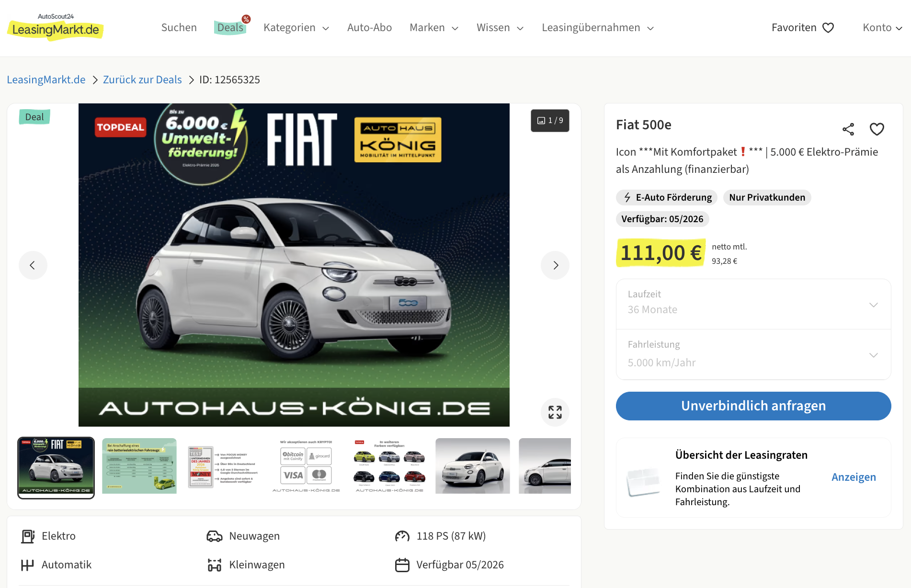Toggle the heart favorite for Fiat 500e

(877, 129)
